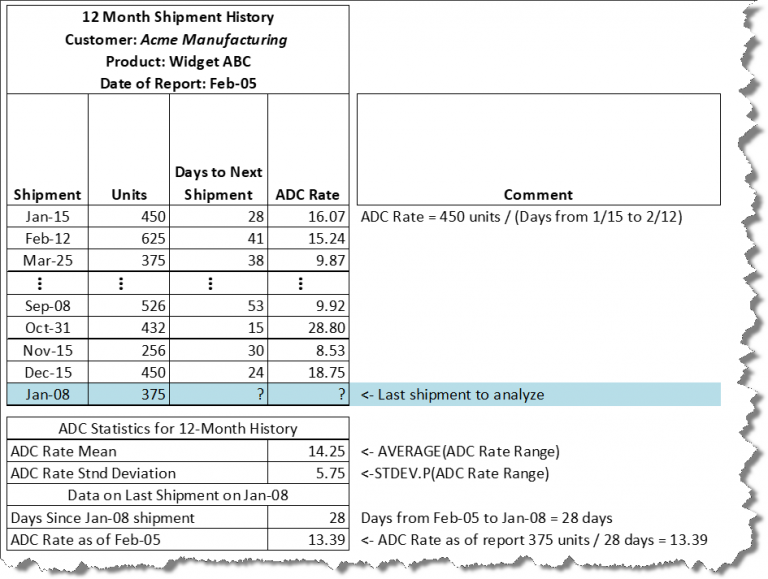
Task: Select the ADC Rate column header
Action: (x=309, y=194)
